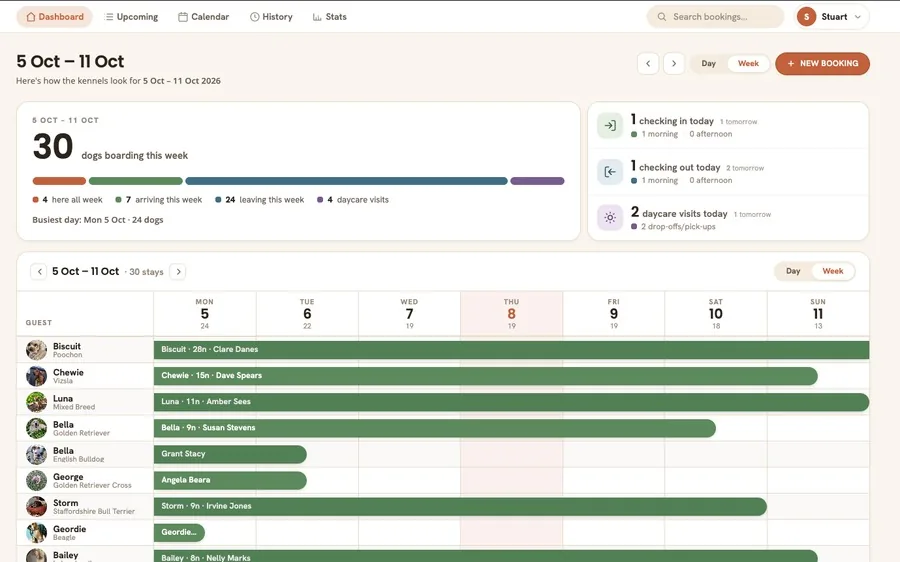The width and height of the screenshot is (900, 562).
Task: Click the '4 daycare visits' legend item
Action: tap(353, 200)
